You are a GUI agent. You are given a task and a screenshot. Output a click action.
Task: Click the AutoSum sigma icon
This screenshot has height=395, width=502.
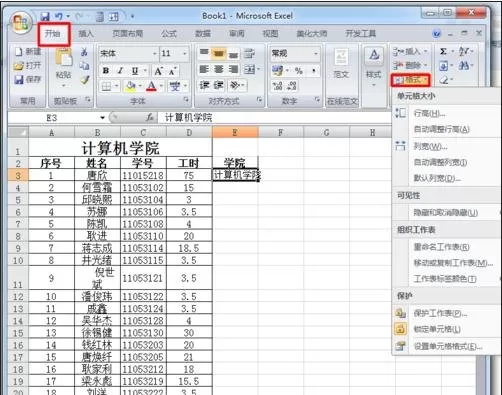click(x=443, y=51)
